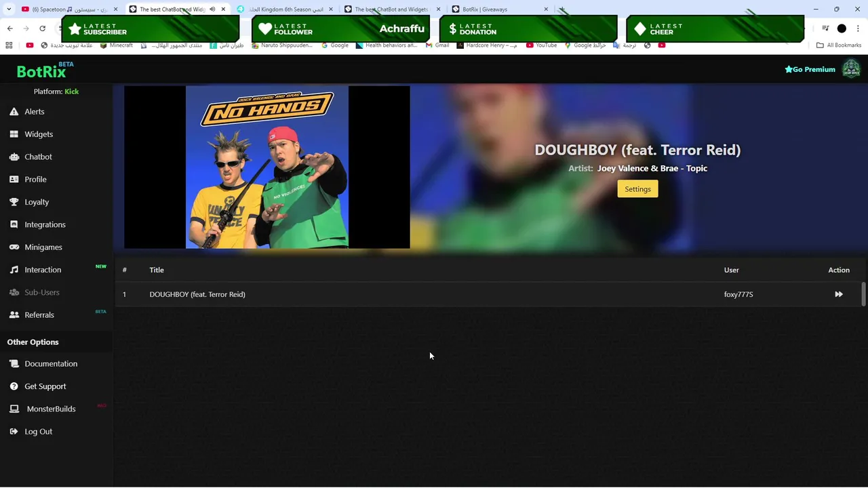This screenshot has height=488, width=868.
Task: Open the Gmail bookmark
Action: coord(437,45)
